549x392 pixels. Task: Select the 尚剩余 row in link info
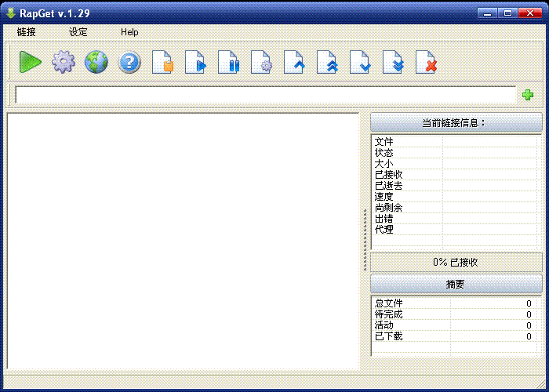454,207
